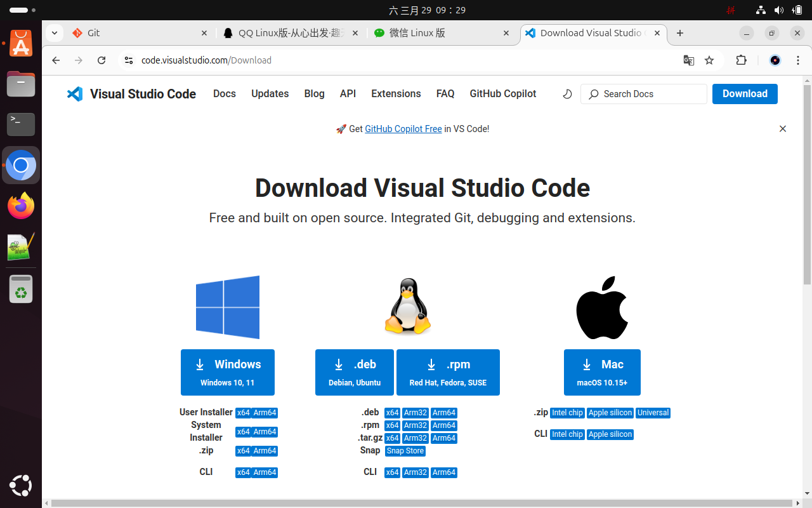Click the large Apple logo icon
The width and height of the screenshot is (812, 508).
tap(602, 307)
